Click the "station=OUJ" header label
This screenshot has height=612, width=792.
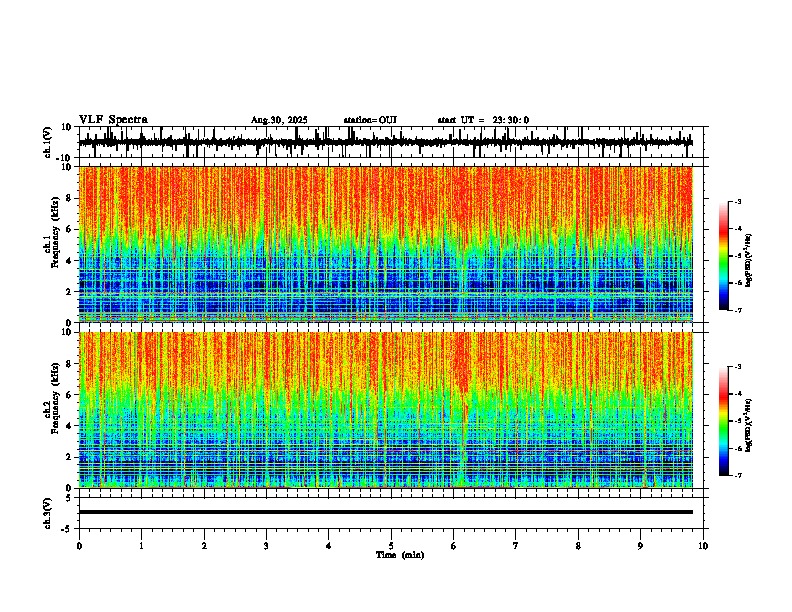click(x=370, y=120)
